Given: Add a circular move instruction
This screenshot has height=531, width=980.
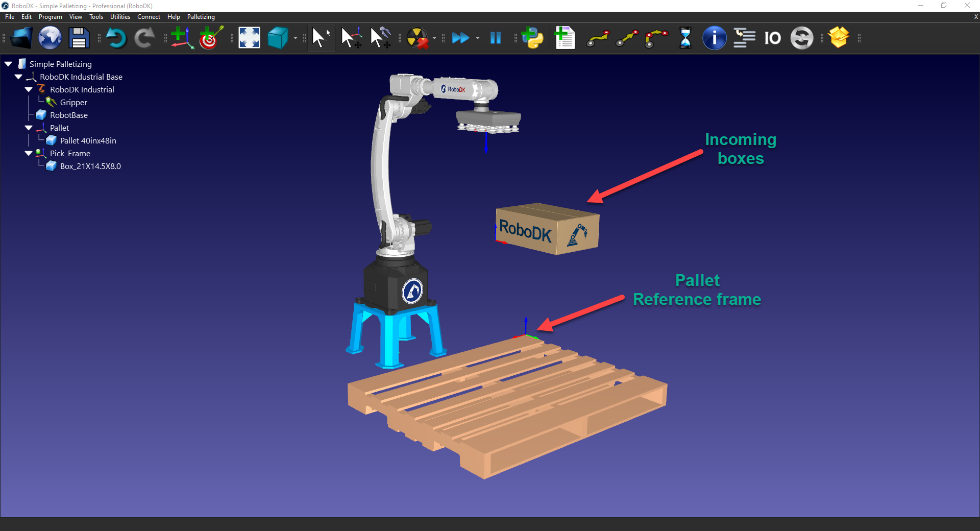Looking at the screenshot, I should coord(656,38).
